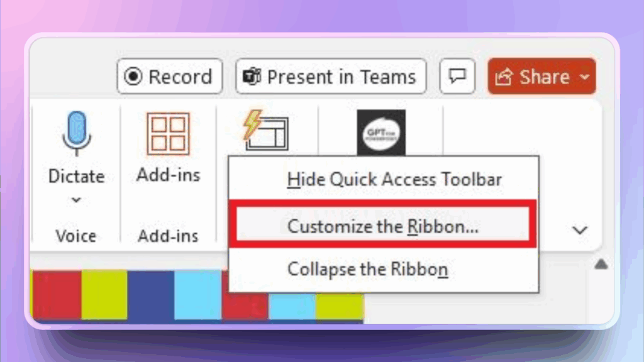
Task: Click the comments speech bubble icon
Action: click(457, 76)
